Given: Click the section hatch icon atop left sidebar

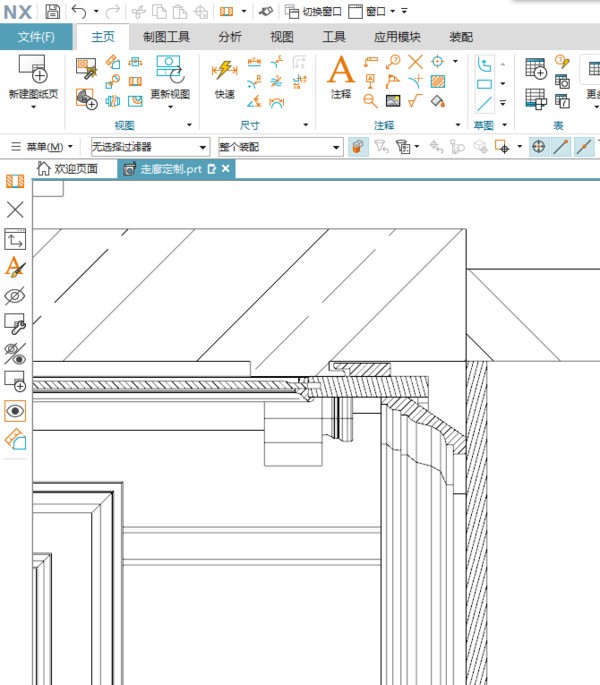Looking at the screenshot, I should tap(15, 181).
